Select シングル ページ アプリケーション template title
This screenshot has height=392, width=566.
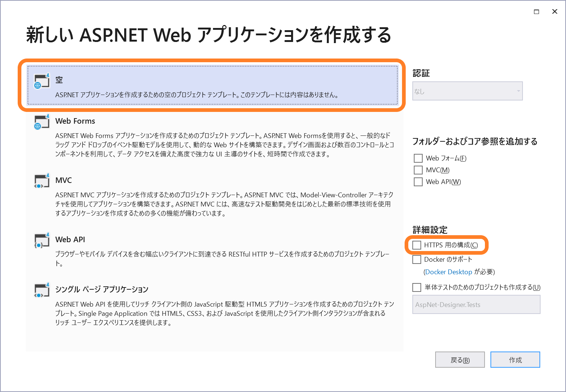pos(102,289)
